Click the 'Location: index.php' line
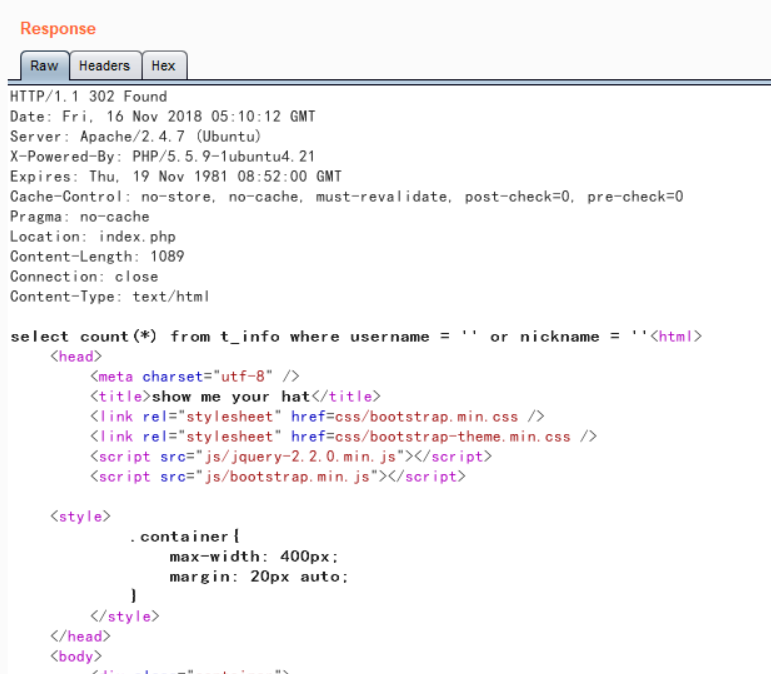This screenshot has width=771, height=674. tap(93, 236)
